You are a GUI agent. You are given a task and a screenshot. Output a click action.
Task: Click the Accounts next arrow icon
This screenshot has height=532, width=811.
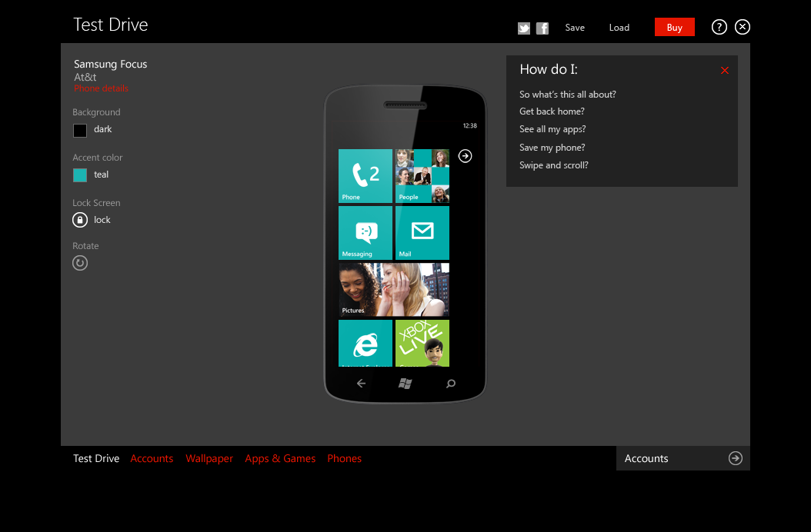click(x=735, y=458)
